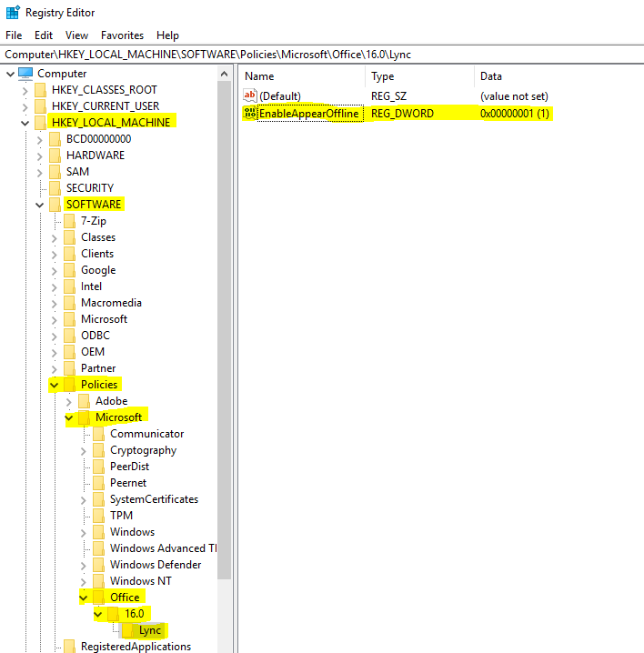Expand the Windows Defender key
This screenshot has height=653, width=644.
pyautogui.click(x=84, y=566)
